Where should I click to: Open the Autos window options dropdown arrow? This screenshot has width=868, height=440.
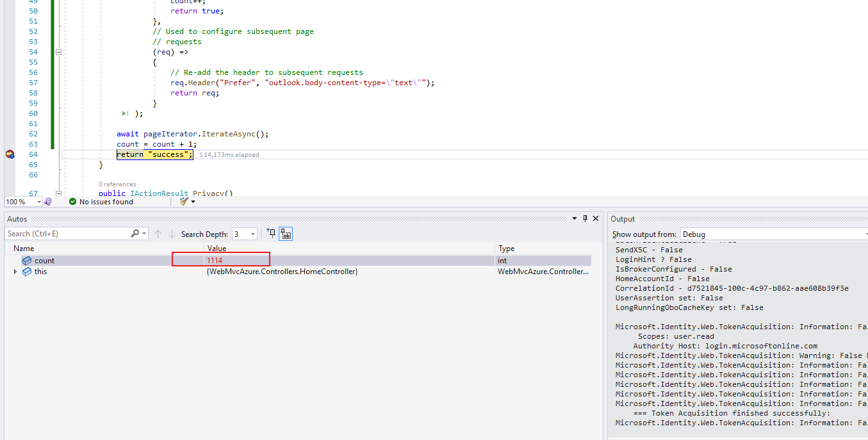(x=574, y=218)
